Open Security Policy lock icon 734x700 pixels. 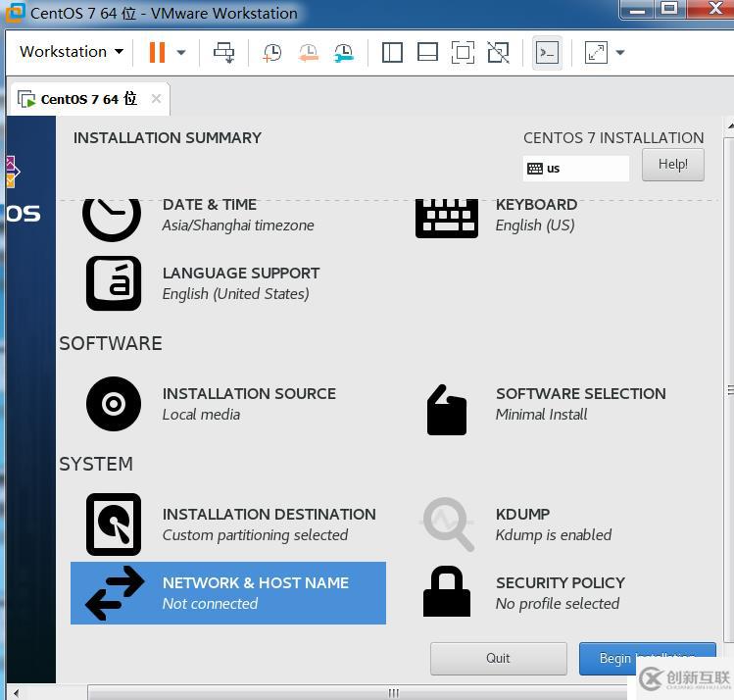[447, 591]
